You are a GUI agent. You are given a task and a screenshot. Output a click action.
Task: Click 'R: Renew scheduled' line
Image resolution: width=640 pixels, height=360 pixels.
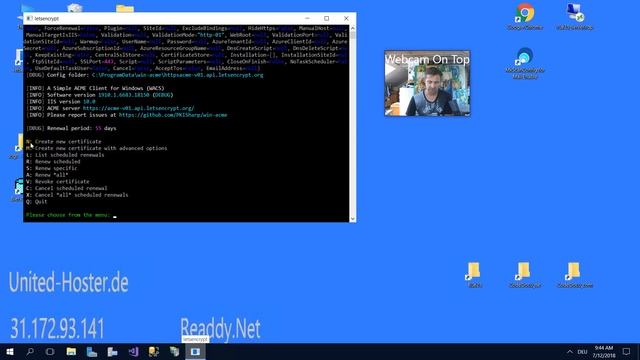[53, 161]
